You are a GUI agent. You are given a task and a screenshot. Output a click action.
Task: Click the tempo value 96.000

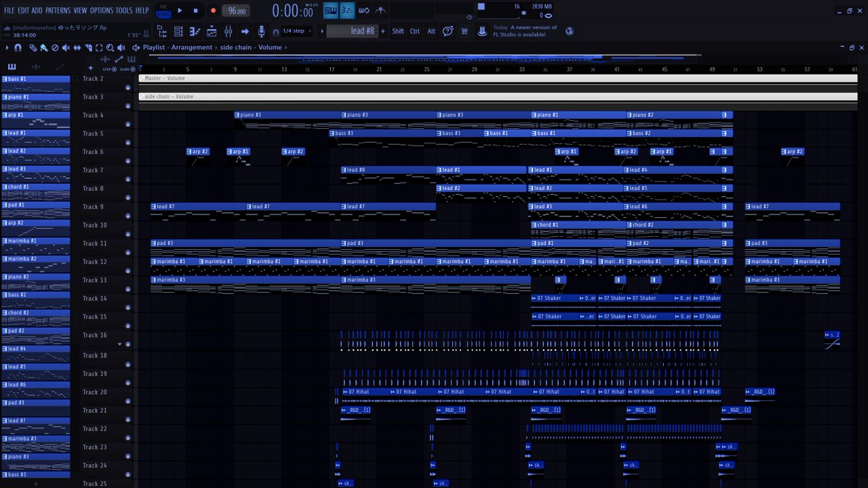pos(237,11)
